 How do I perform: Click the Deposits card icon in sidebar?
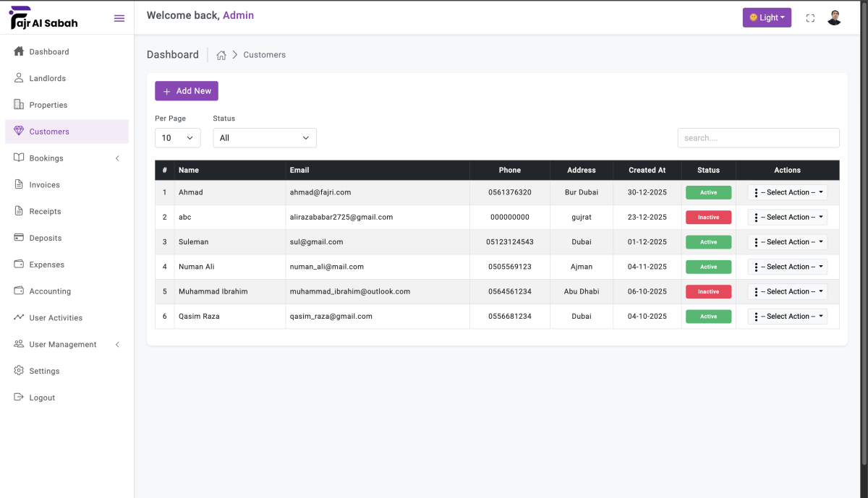(x=19, y=238)
